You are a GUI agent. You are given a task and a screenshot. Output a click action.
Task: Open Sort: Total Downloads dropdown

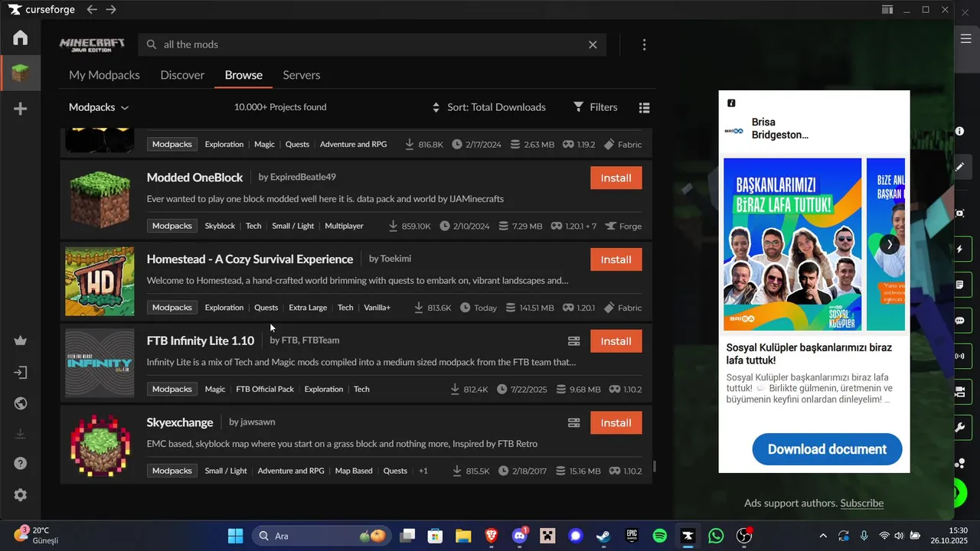point(489,107)
